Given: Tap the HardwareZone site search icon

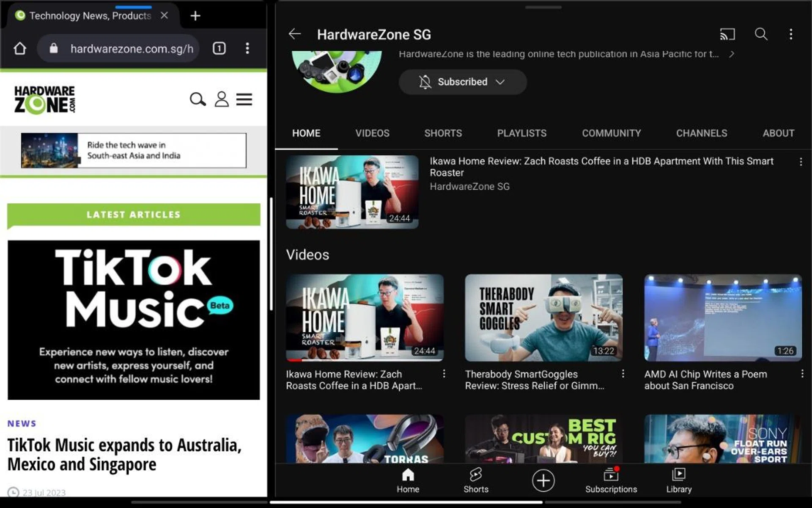Looking at the screenshot, I should [197, 99].
